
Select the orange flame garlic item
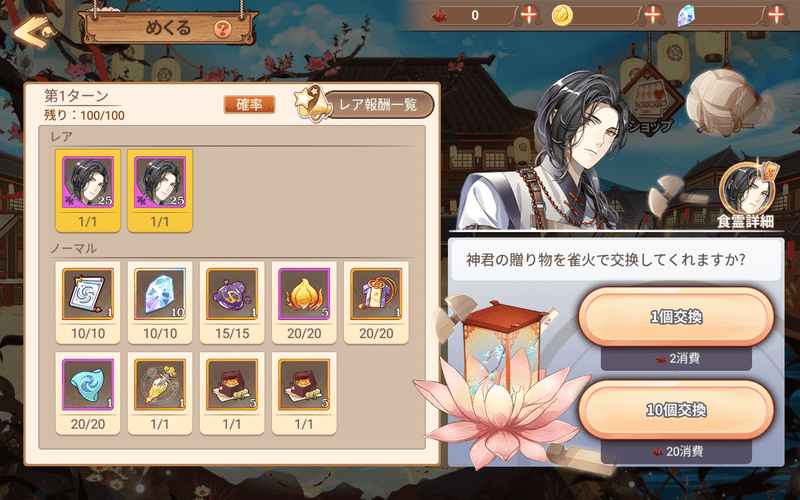pyautogui.click(x=304, y=303)
